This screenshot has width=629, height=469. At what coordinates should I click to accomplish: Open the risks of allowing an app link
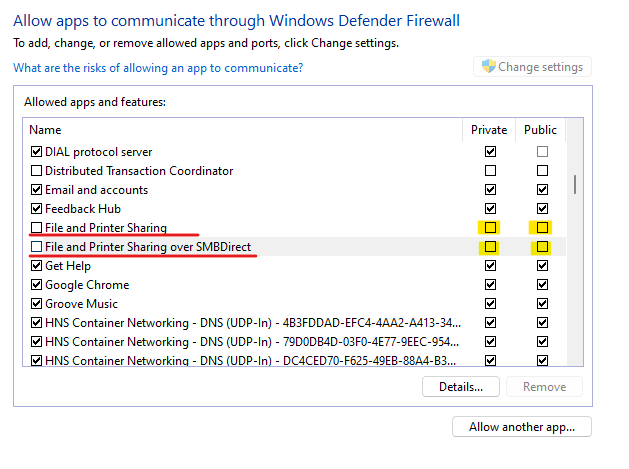[158, 68]
